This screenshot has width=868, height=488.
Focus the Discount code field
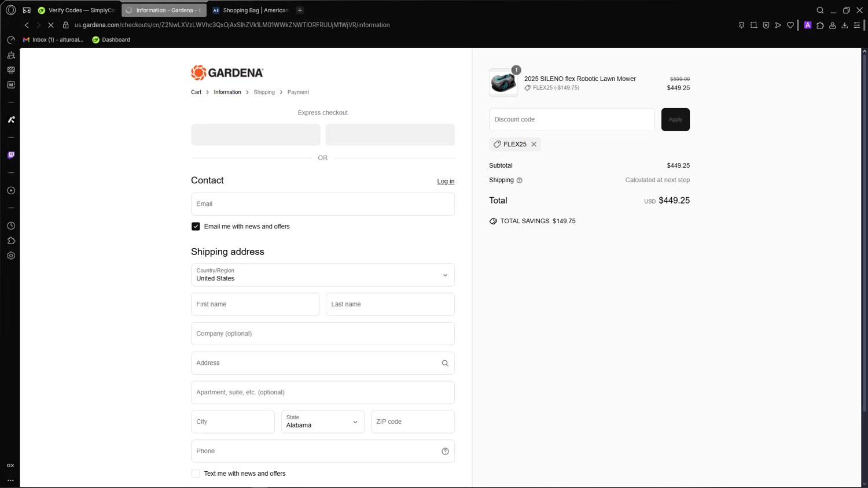coord(572,119)
